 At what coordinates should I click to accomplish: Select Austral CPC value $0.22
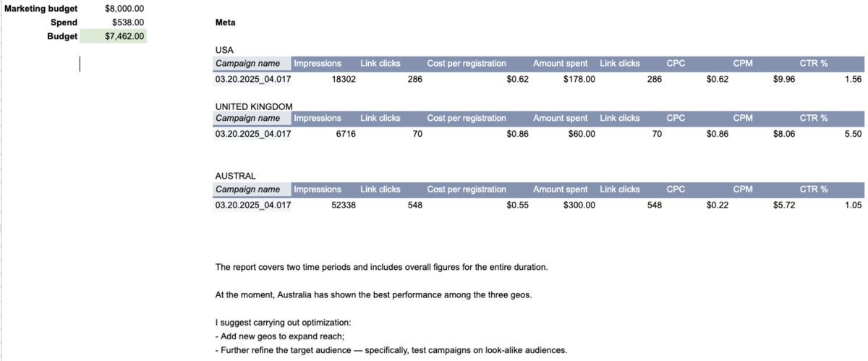pyautogui.click(x=717, y=205)
